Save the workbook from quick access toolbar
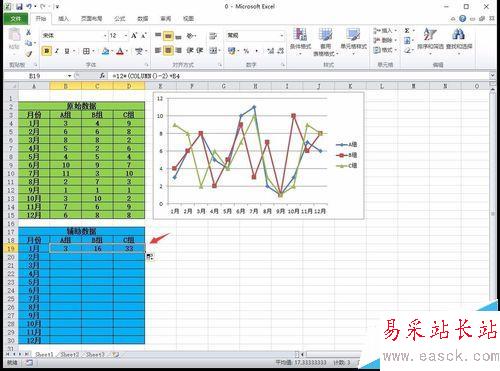Image resolution: width=500 pixels, height=371 pixels. point(19,6)
